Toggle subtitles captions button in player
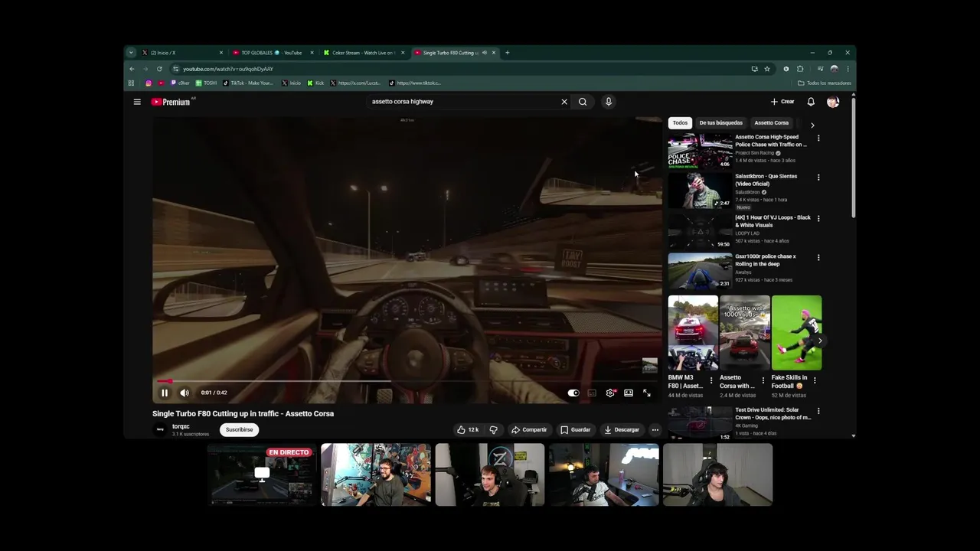Image resolution: width=980 pixels, height=551 pixels. coord(592,393)
